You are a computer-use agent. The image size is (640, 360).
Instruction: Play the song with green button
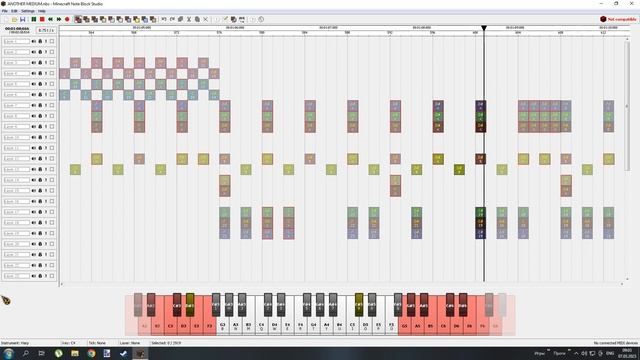pyautogui.click(x=34, y=19)
